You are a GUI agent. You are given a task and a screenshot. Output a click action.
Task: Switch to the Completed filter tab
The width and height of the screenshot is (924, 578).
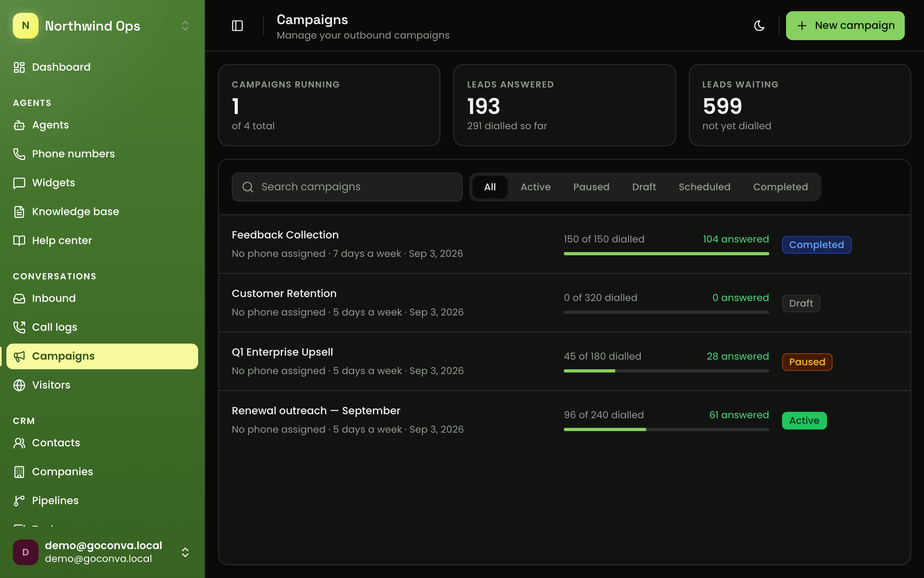coord(780,187)
